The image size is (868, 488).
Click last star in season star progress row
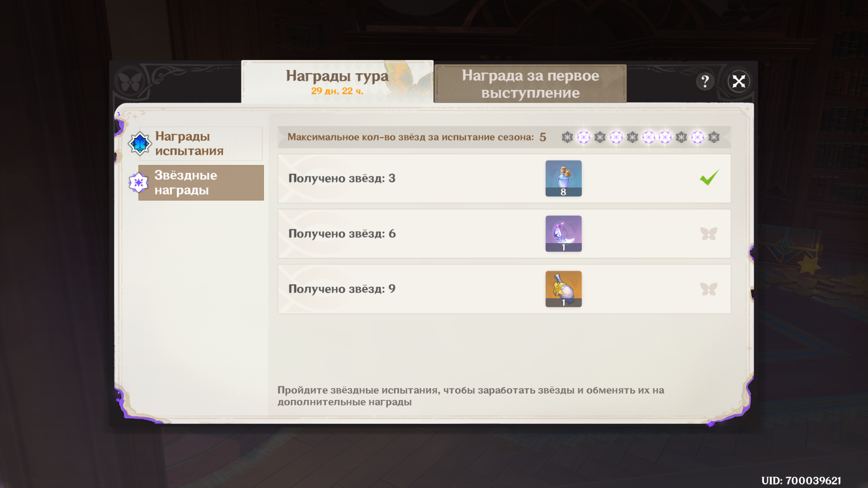pos(714,137)
